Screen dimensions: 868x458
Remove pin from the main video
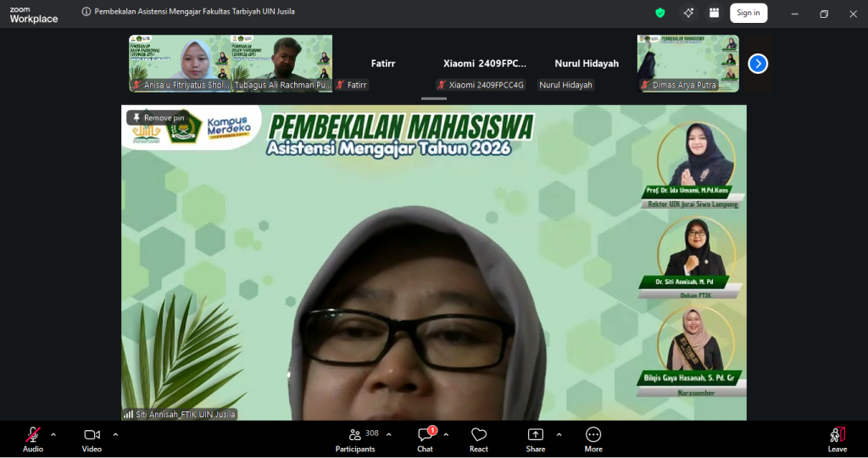pos(157,118)
